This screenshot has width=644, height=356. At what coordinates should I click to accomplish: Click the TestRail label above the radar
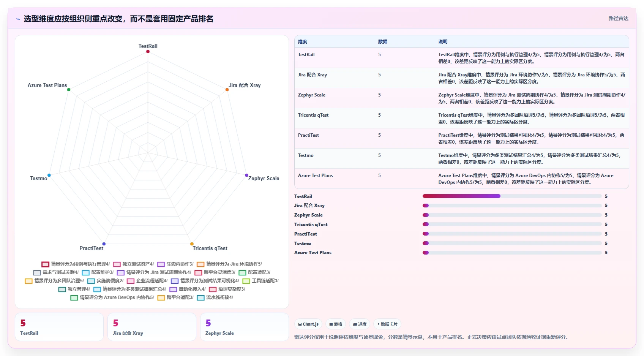[x=148, y=46]
